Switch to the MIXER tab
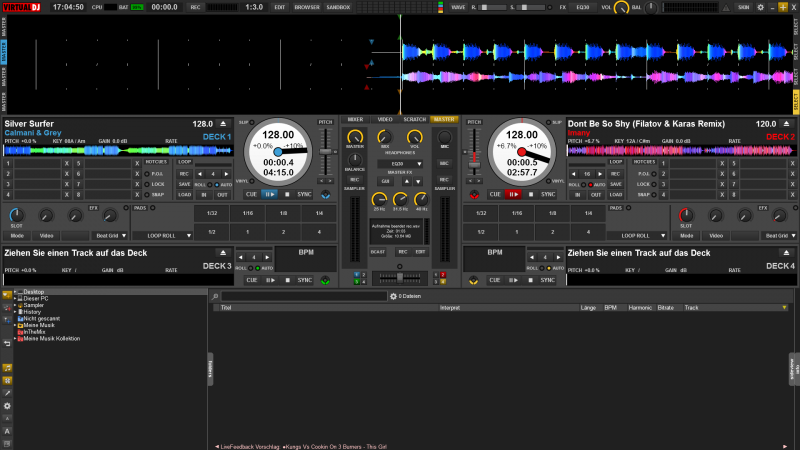 point(355,119)
